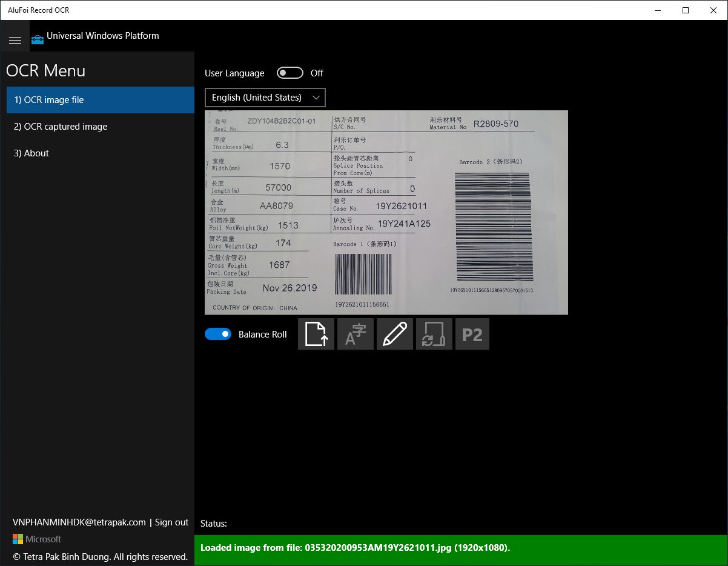
Task: Toggle the User Language switch
Action: tap(290, 73)
